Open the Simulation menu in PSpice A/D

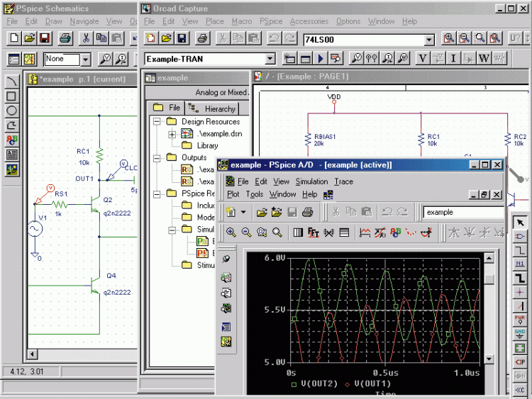(x=311, y=181)
